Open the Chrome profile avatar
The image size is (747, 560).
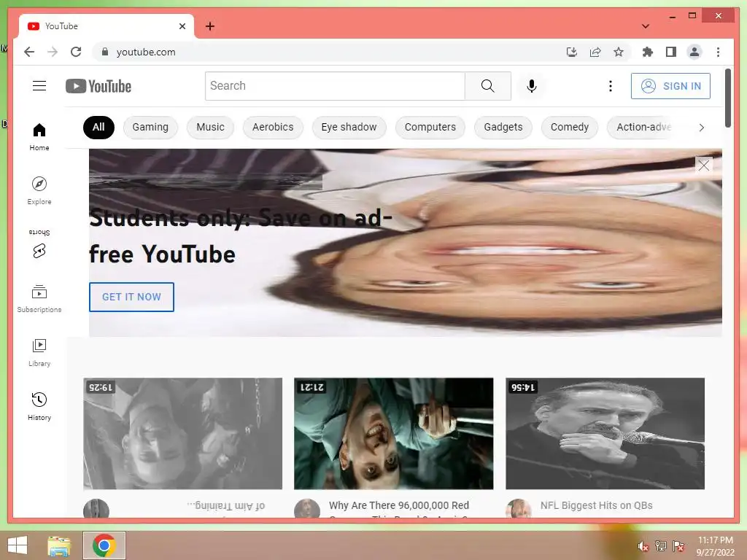click(694, 52)
